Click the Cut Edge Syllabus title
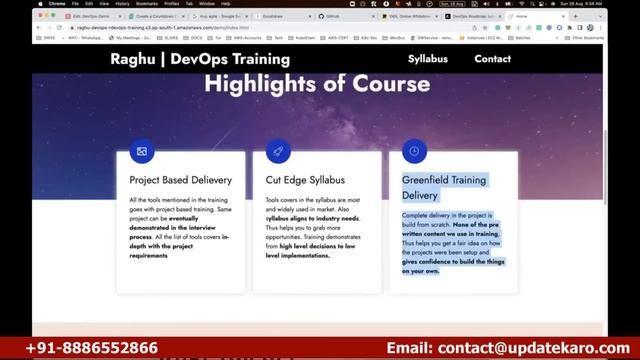This screenshot has width=640, height=360. click(305, 180)
